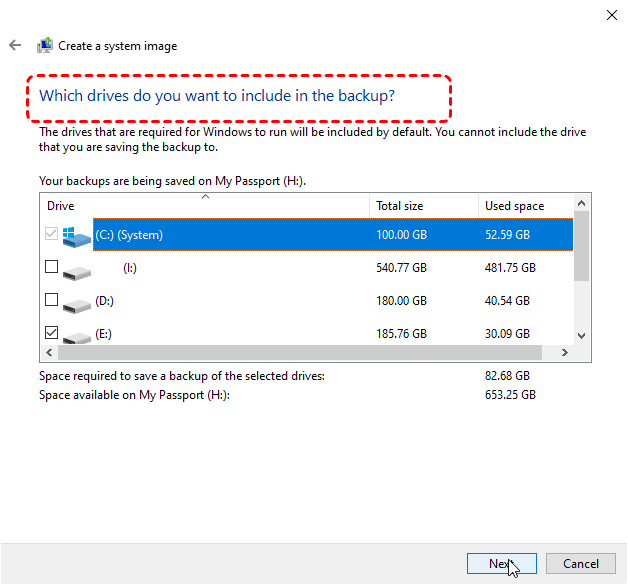
Task: Select the (C:) (System) drive row
Action: 300,235
